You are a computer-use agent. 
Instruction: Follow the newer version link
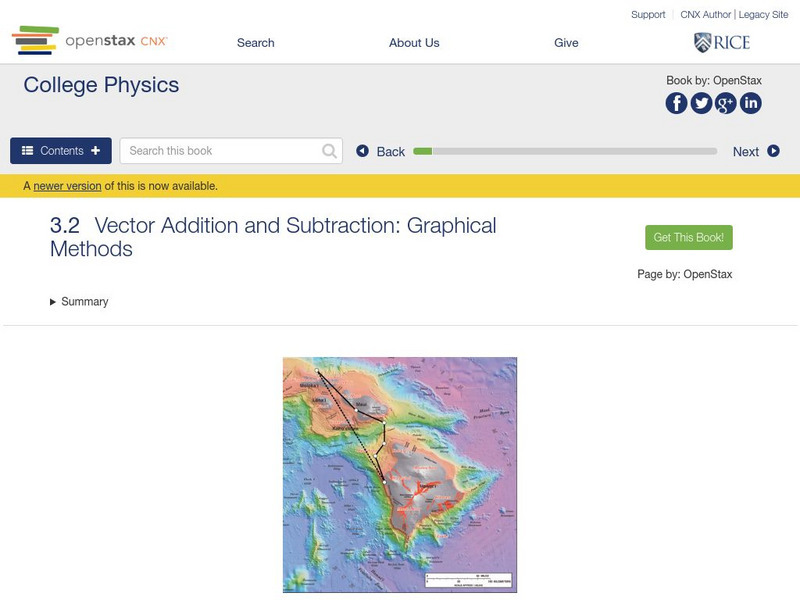pyautogui.click(x=67, y=186)
